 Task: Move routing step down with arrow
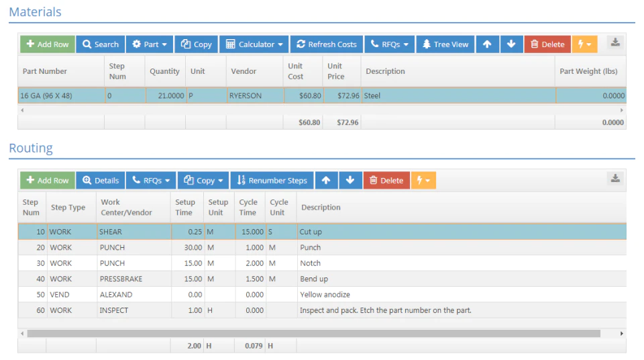coord(350,180)
